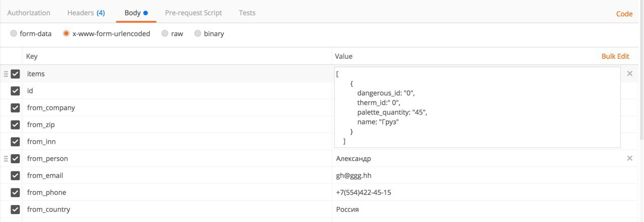
Task: Open the Headers (4) tab
Action: [86, 13]
